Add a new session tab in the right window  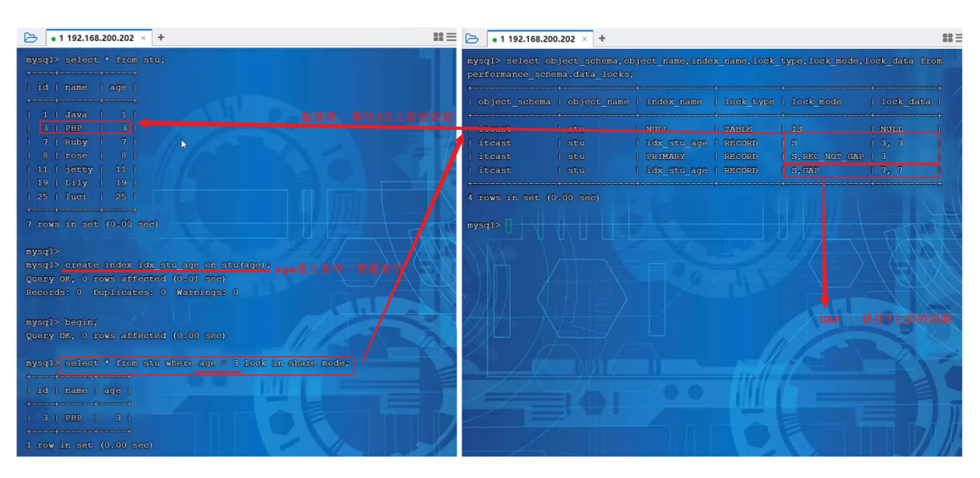click(602, 38)
